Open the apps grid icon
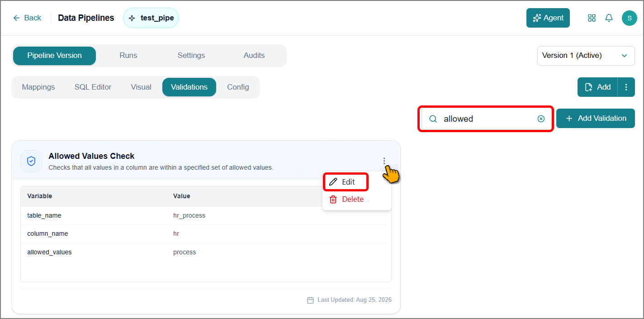Screen dimensions: 644x319 click(592, 18)
